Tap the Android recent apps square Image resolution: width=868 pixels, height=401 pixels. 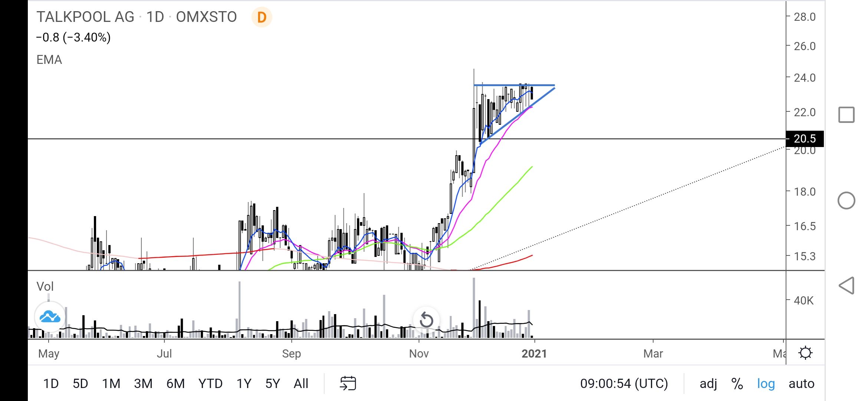846,115
